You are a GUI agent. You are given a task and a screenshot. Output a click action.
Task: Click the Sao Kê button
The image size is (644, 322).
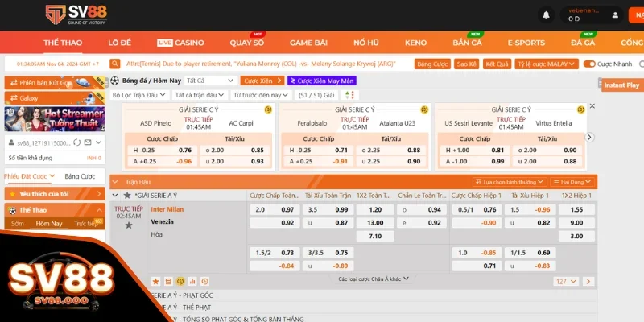point(467,64)
